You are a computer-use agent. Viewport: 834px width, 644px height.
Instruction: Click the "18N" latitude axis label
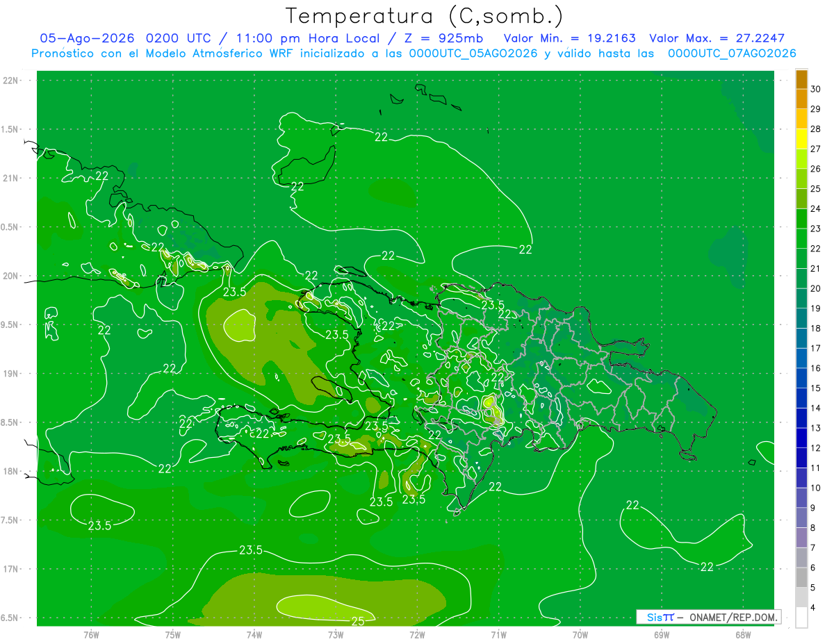click(x=11, y=471)
